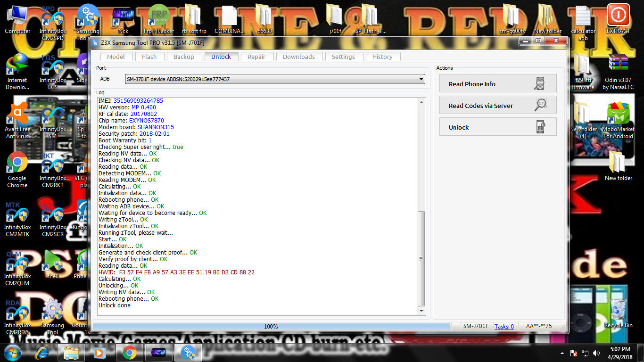Show hidden system tray icons arrow
The height and width of the screenshot is (362, 644).
pyautogui.click(x=562, y=353)
